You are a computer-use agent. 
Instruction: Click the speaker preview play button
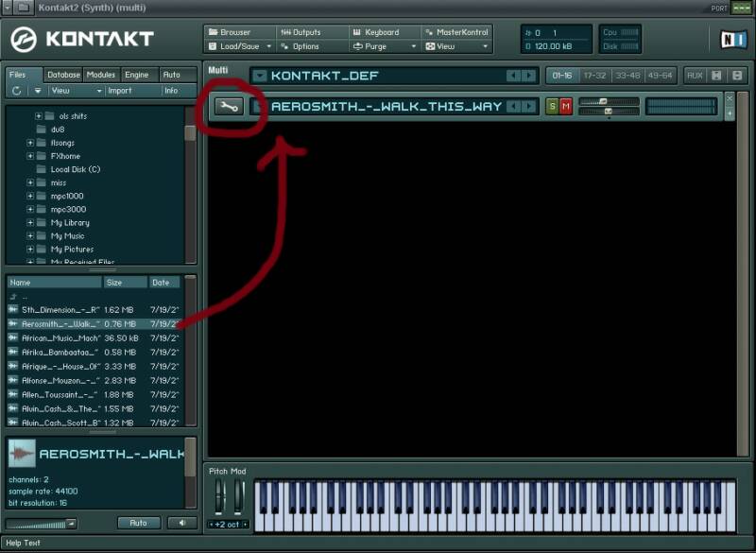pos(182,523)
